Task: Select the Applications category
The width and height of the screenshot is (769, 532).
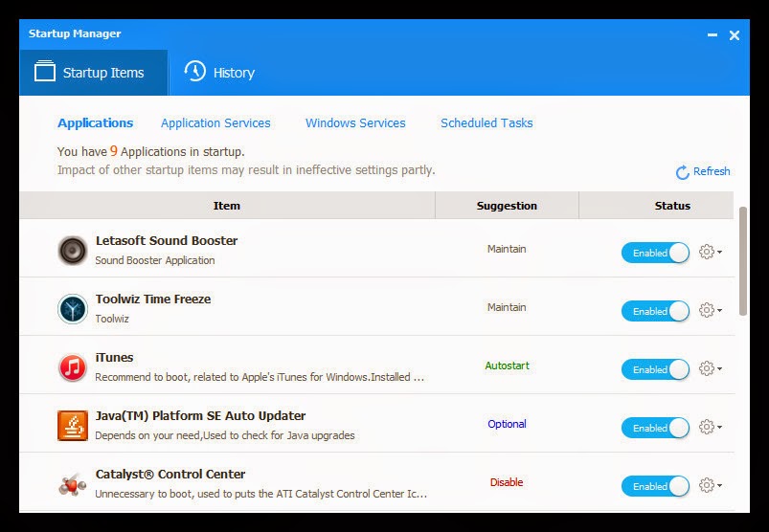Action: [x=95, y=123]
